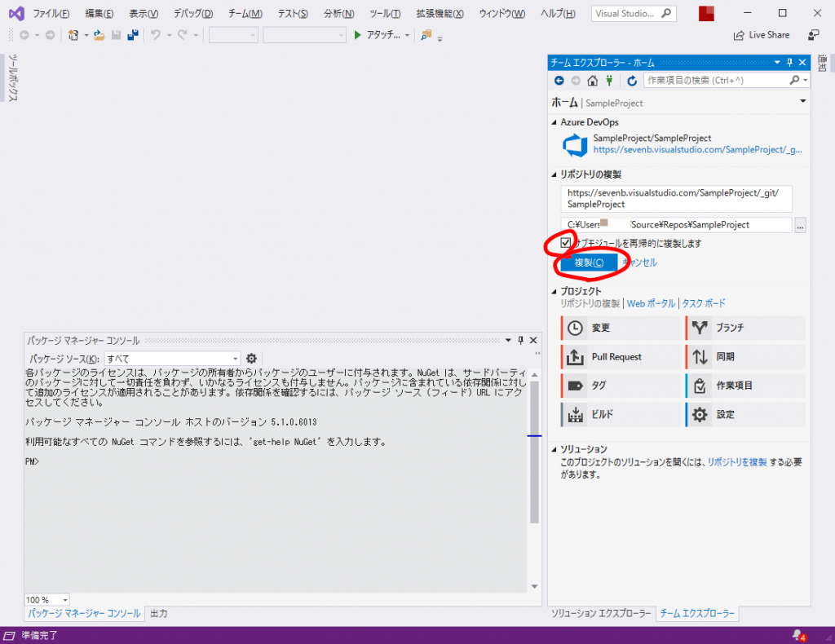The width and height of the screenshot is (835, 644).
Task: Click the Find in Files toolbar icon
Action: pyautogui.click(x=426, y=35)
